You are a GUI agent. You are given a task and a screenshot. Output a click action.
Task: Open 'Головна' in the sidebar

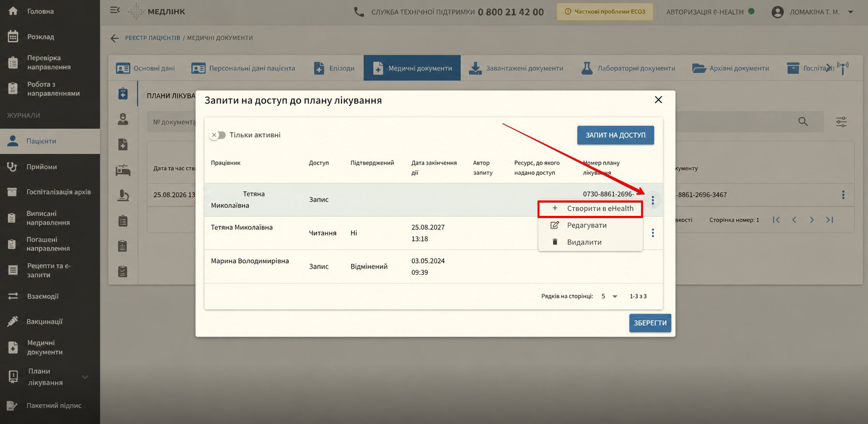tap(50, 11)
